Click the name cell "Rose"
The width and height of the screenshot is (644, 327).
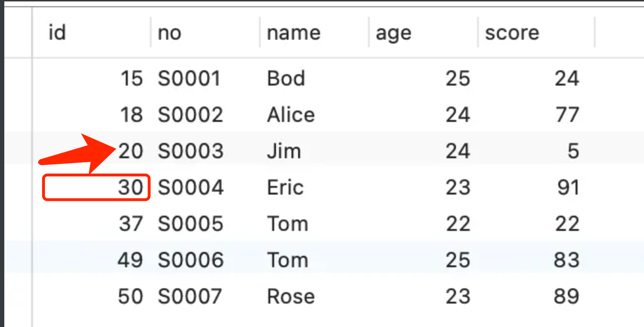click(x=291, y=296)
